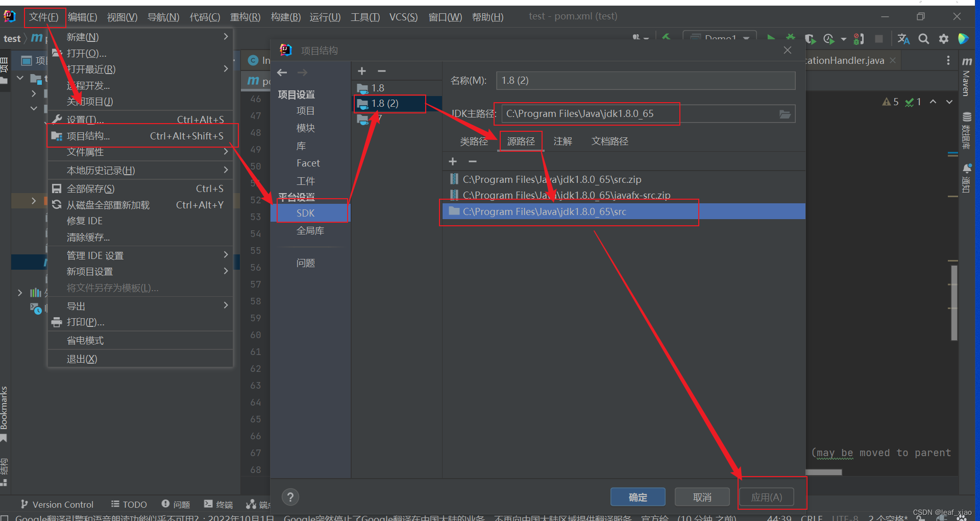The width and height of the screenshot is (980, 521).
Task: Switch to the 文档路径 tab
Action: (609, 141)
